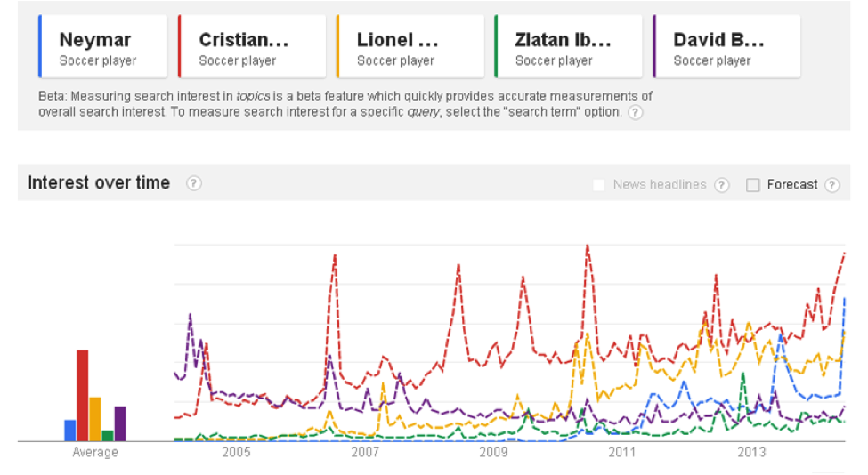Click the Average label under bar chart
The height and width of the screenshot is (475, 868).
(x=95, y=452)
